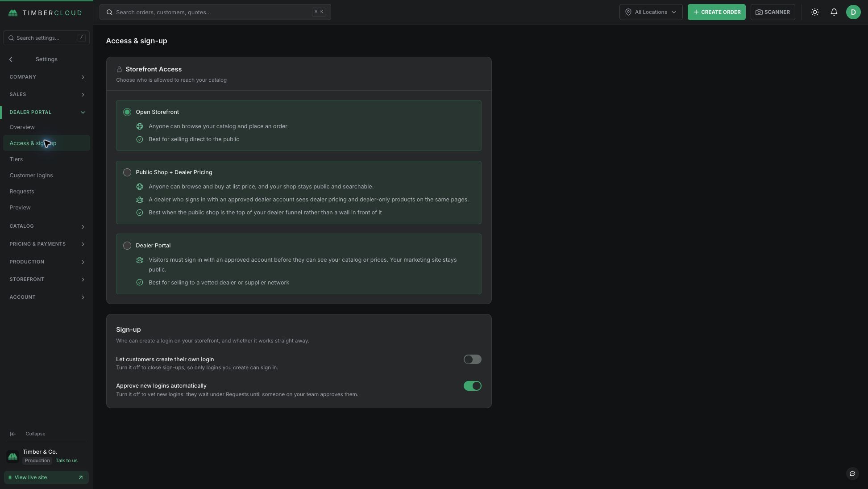The width and height of the screenshot is (868, 489).
Task: Click the Create Order button
Action: coord(716,12)
